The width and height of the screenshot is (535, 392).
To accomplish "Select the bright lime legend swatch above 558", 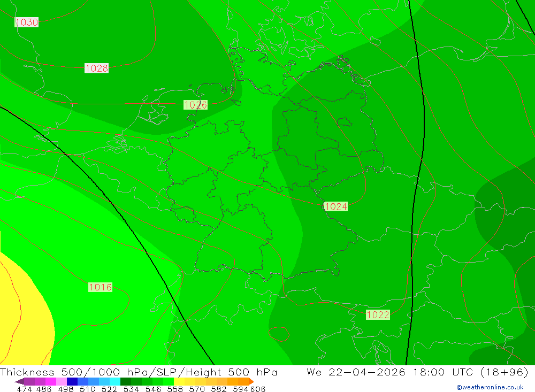I will tap(168, 381).
